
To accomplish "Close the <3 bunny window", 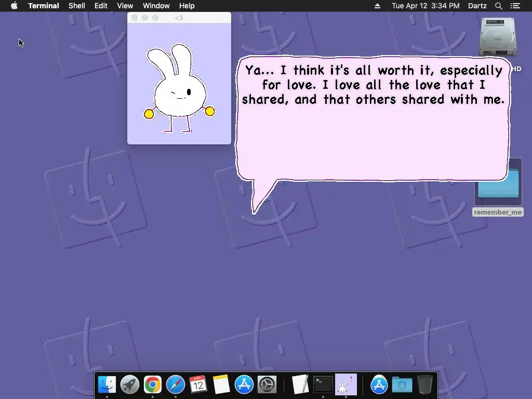I will click(x=135, y=18).
